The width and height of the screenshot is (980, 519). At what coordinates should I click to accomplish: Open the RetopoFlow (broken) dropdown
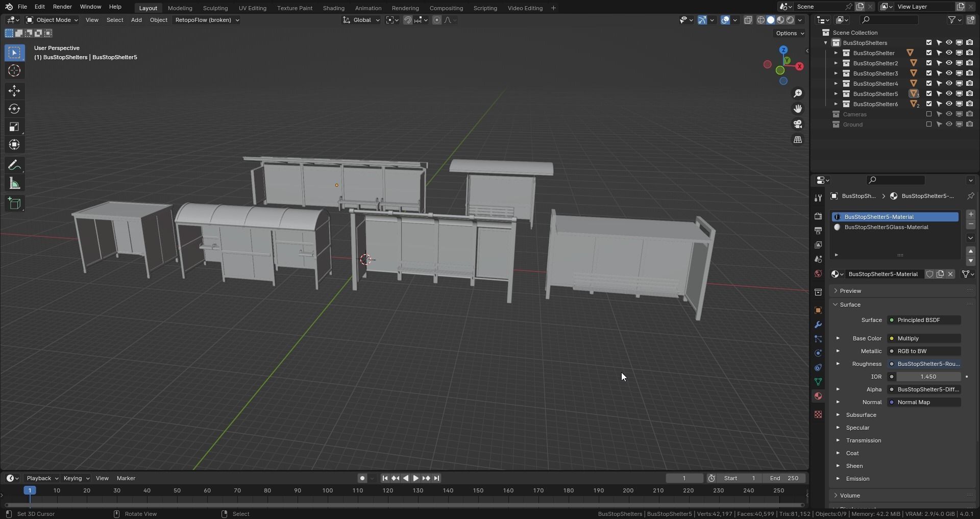click(x=207, y=20)
